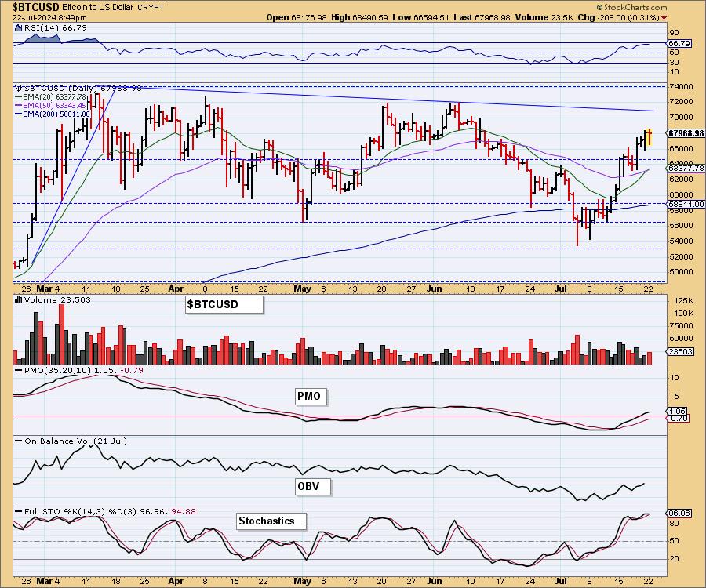The height and width of the screenshot is (588, 706).
Task: Click the dark blue line marker beside EMA(200)
Action: click(x=19, y=114)
